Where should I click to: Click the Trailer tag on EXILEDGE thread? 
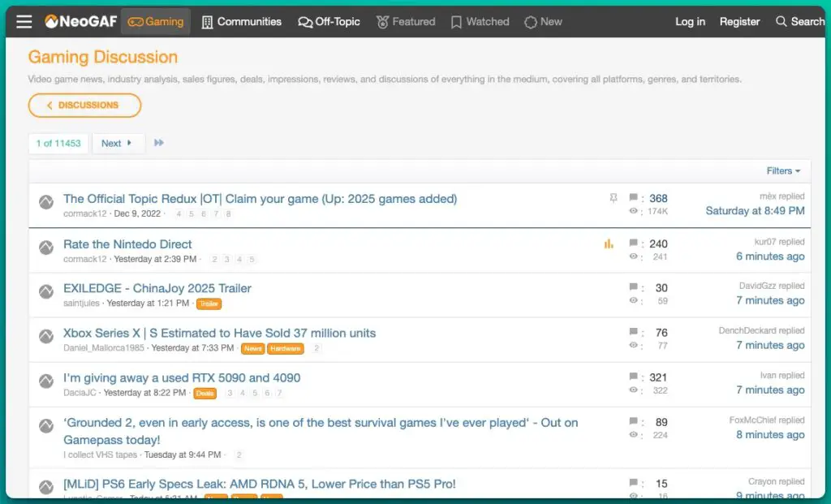click(x=209, y=304)
